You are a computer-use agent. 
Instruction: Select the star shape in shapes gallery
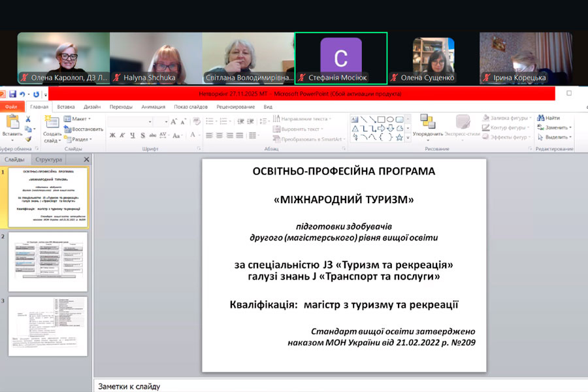[399, 137]
